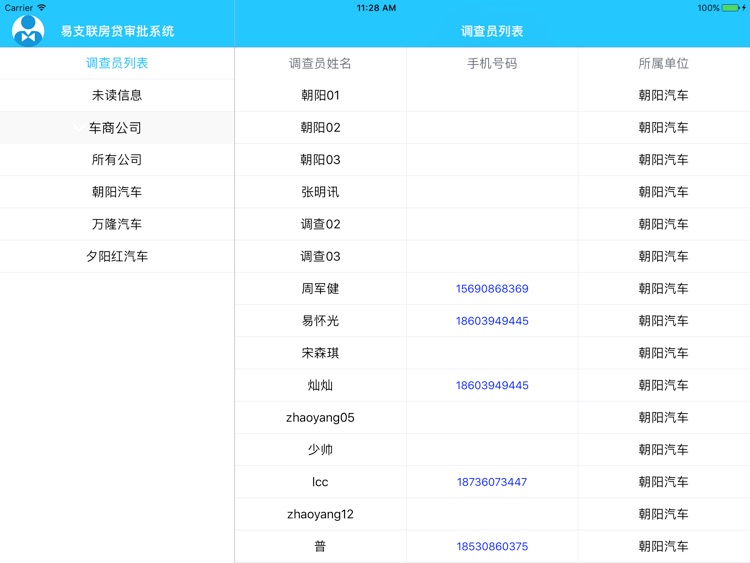Viewport: 750px width, 563px height.
Task: Click 朝阳汽车 unit in 张明讯 row
Action: [663, 192]
